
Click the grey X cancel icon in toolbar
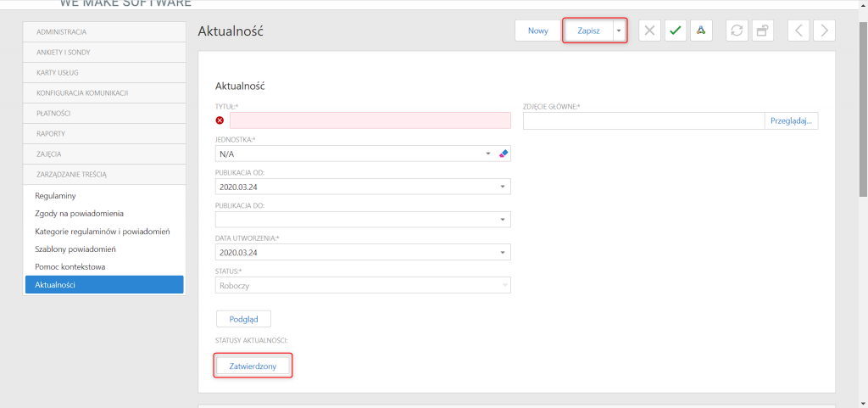[650, 31]
